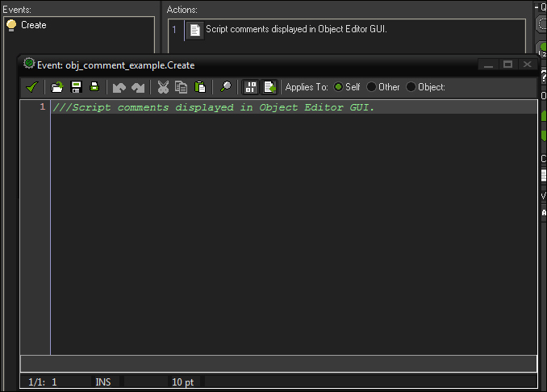This screenshot has height=392, width=547.
Task: Click the script document icon in Actions list
Action: (194, 31)
